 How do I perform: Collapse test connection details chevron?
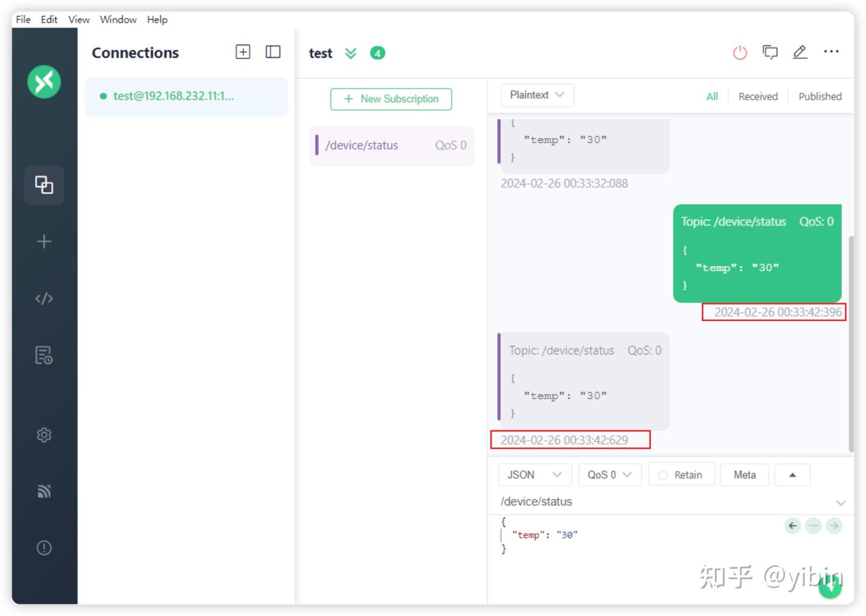point(351,53)
